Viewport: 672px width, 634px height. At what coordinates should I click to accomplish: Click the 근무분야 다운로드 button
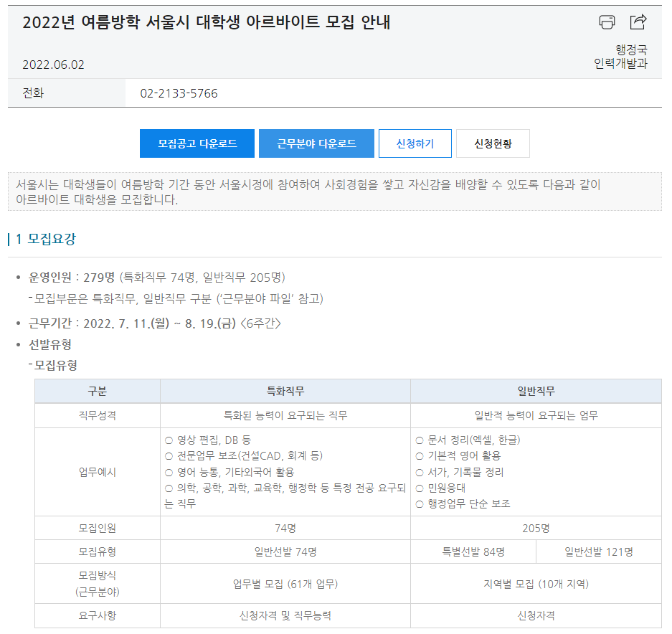pos(316,143)
